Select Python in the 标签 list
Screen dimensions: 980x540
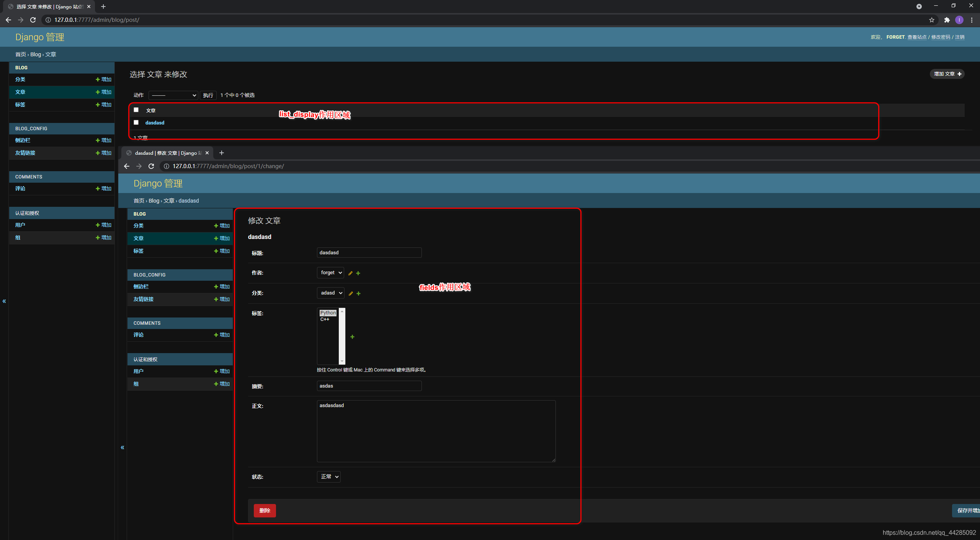tap(328, 313)
